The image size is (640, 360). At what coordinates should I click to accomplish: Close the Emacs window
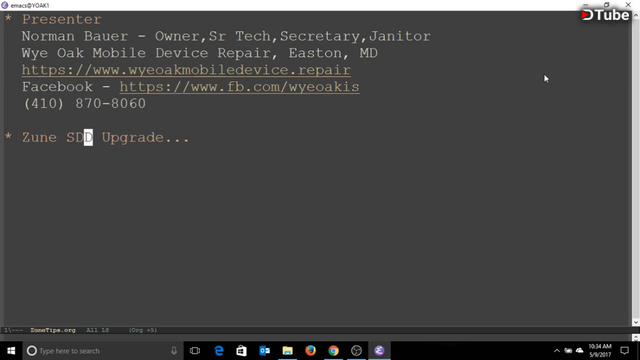(x=628, y=4)
